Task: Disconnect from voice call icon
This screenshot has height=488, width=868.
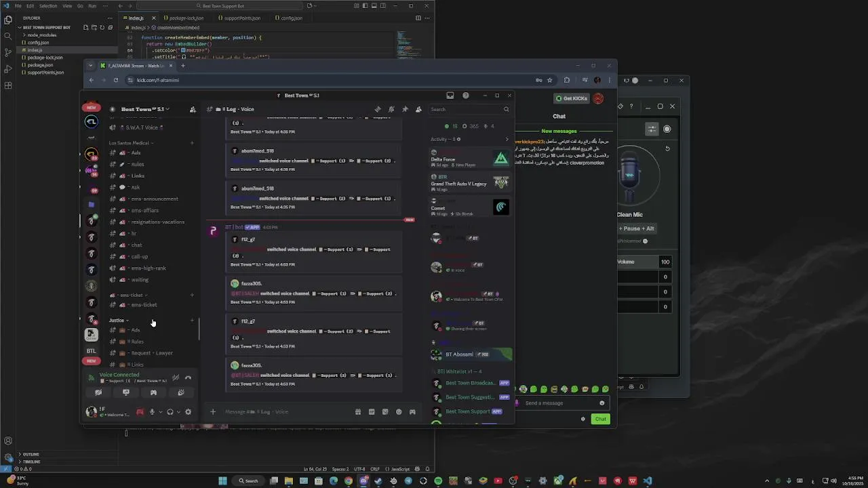Action: coord(188,378)
